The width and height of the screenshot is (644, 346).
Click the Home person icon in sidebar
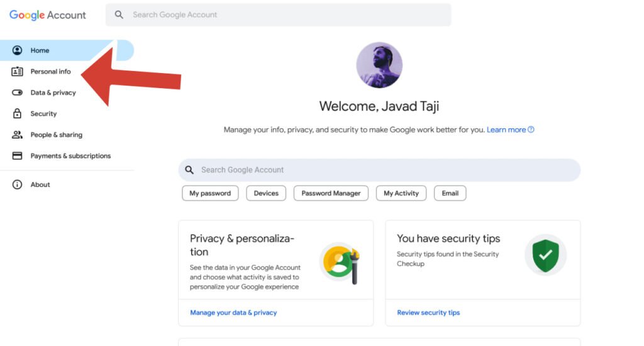coord(17,50)
